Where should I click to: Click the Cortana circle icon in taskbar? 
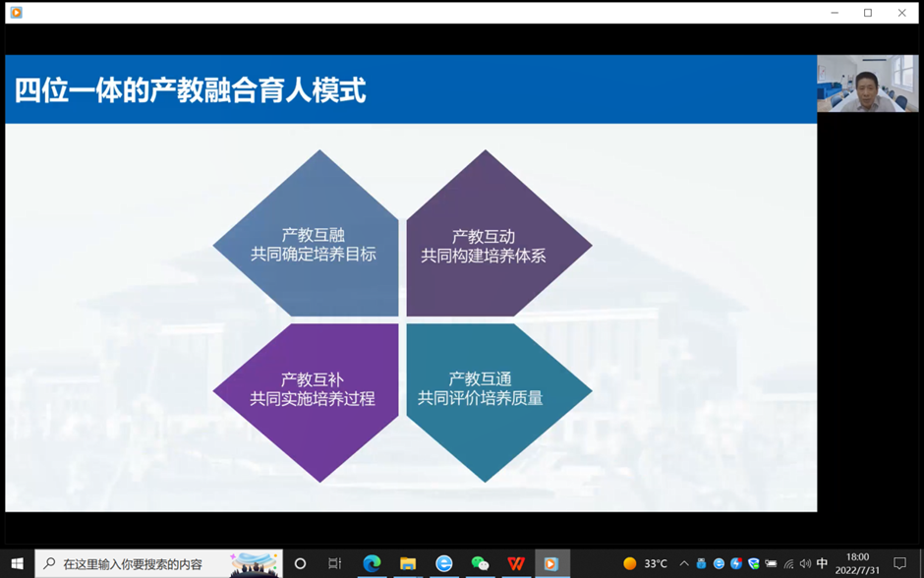click(301, 563)
